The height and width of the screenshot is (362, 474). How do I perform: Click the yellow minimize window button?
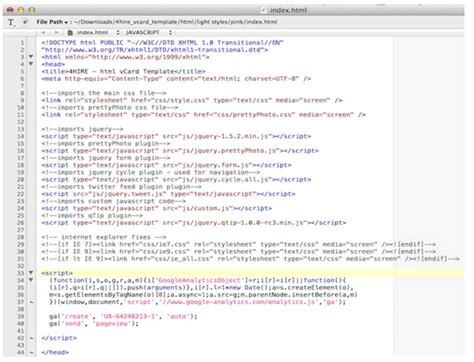(x=21, y=10)
